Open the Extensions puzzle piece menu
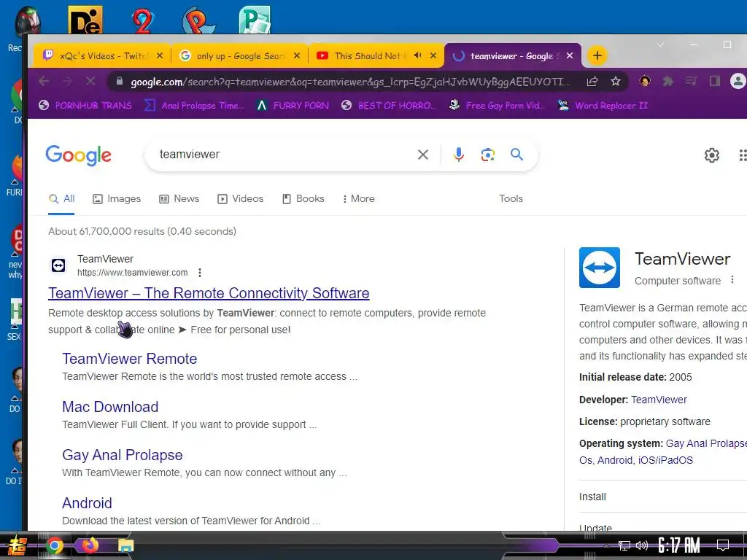The image size is (747, 560). [x=668, y=82]
